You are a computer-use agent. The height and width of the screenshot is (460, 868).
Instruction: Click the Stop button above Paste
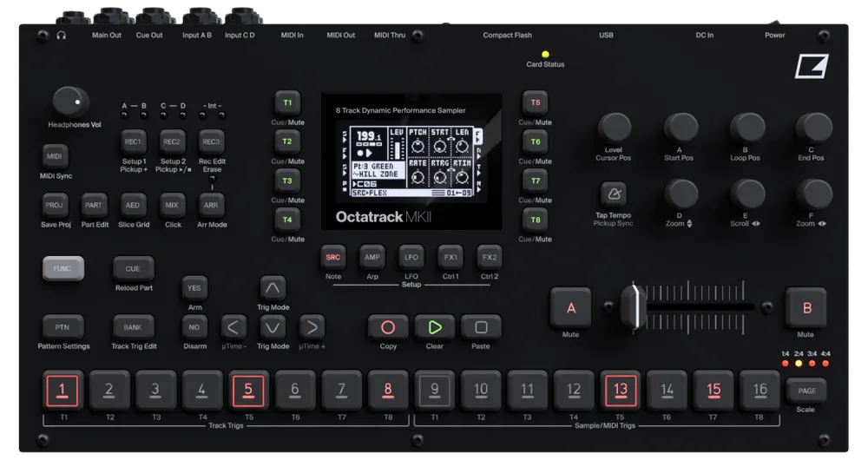click(481, 327)
